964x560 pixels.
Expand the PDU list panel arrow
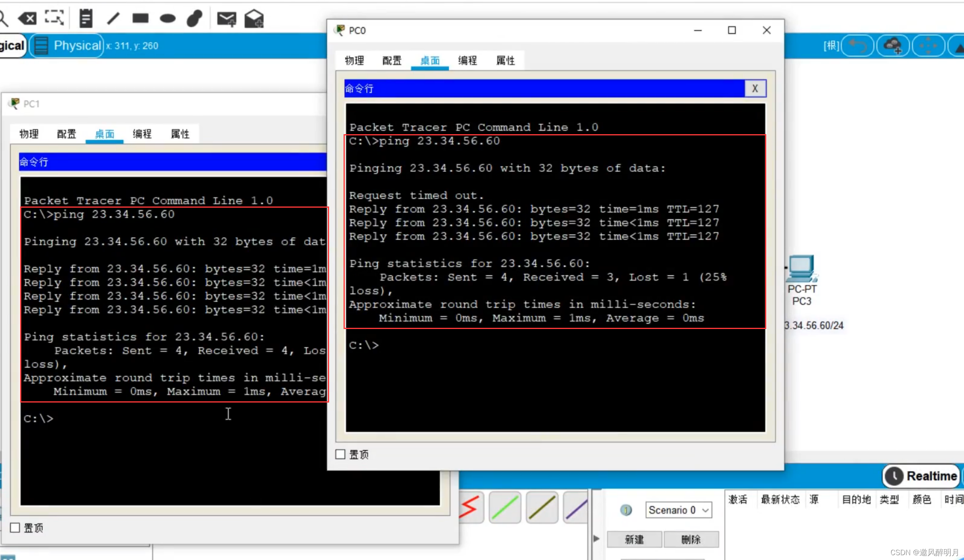point(596,539)
